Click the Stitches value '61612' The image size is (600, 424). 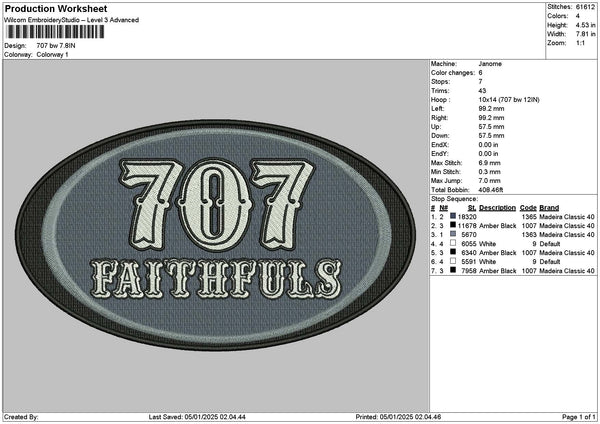[x=585, y=7]
